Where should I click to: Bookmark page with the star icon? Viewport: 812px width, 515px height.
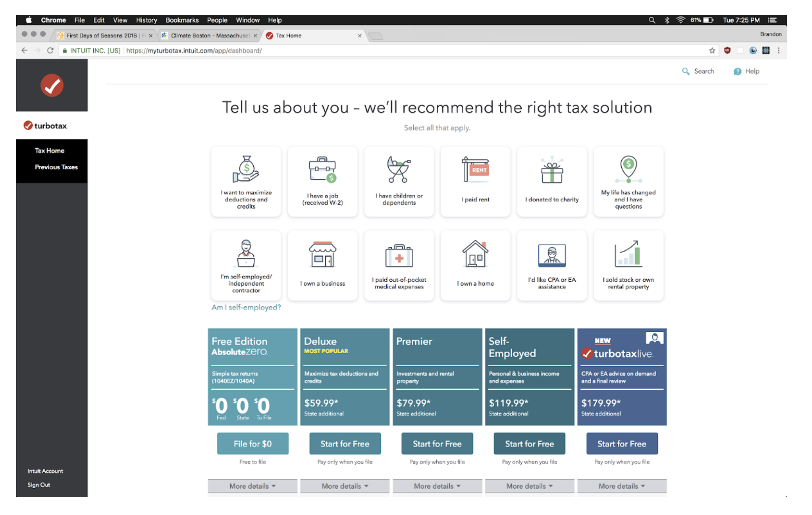point(712,51)
